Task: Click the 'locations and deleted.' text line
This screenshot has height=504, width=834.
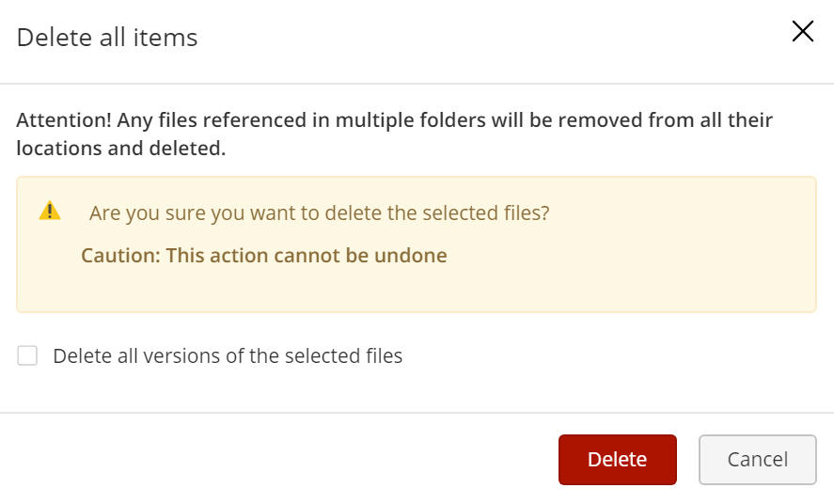Action: 121,150
